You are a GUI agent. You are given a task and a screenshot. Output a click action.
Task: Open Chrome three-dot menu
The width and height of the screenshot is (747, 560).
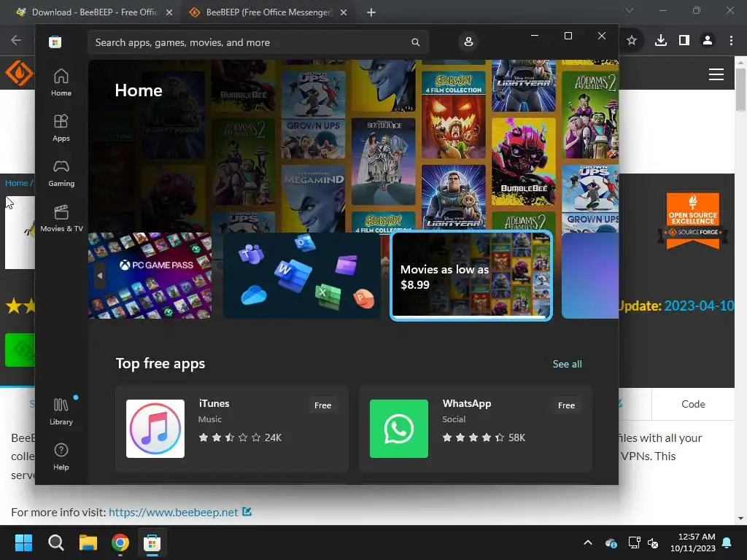coord(731,41)
